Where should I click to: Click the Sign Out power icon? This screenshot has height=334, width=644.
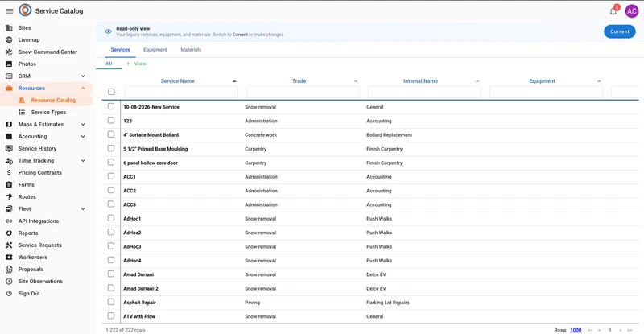click(x=9, y=293)
